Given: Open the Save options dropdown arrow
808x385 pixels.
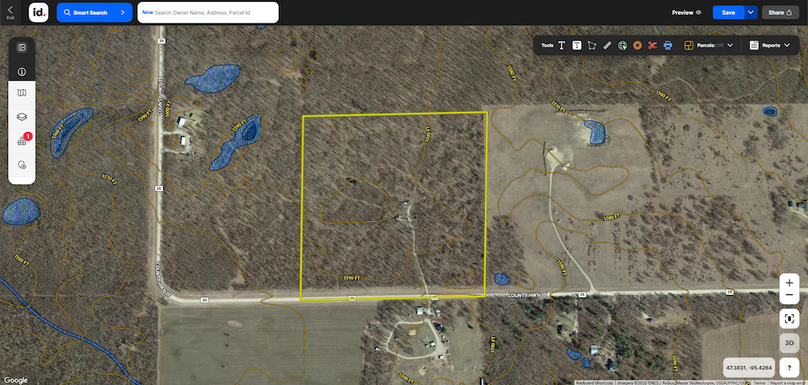Looking at the screenshot, I should click(x=751, y=12).
